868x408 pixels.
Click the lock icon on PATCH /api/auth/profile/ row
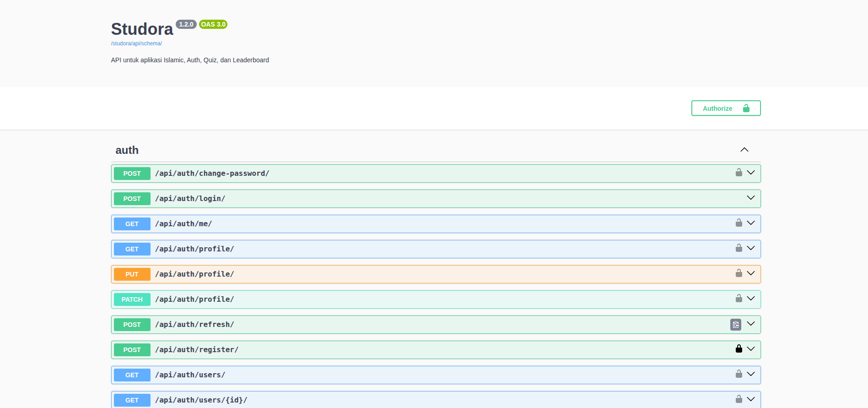(x=739, y=299)
